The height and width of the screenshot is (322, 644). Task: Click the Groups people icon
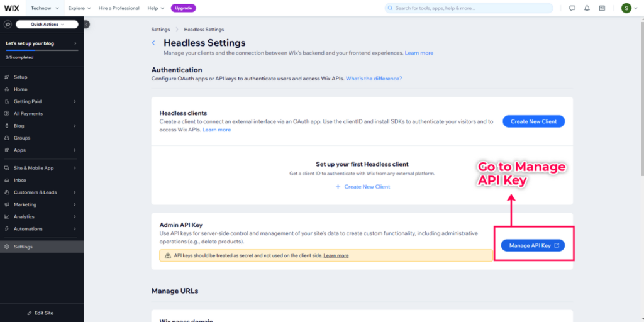point(6,138)
